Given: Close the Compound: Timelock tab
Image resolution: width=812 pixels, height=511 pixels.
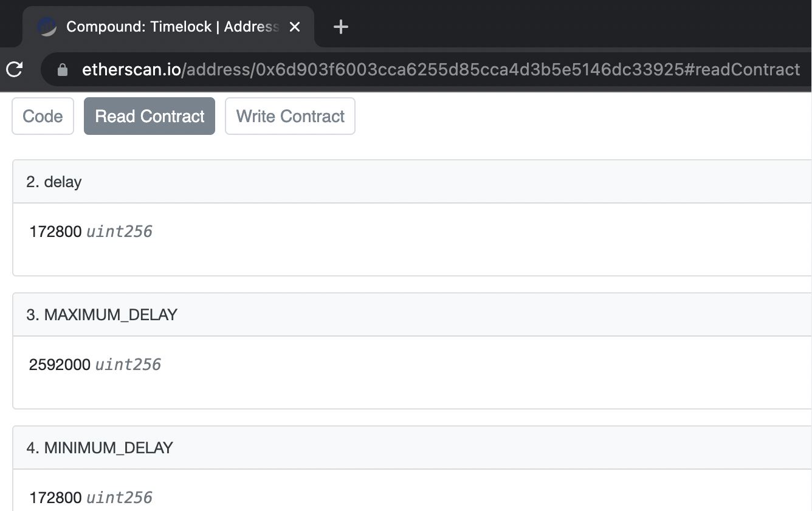Looking at the screenshot, I should click(x=295, y=27).
